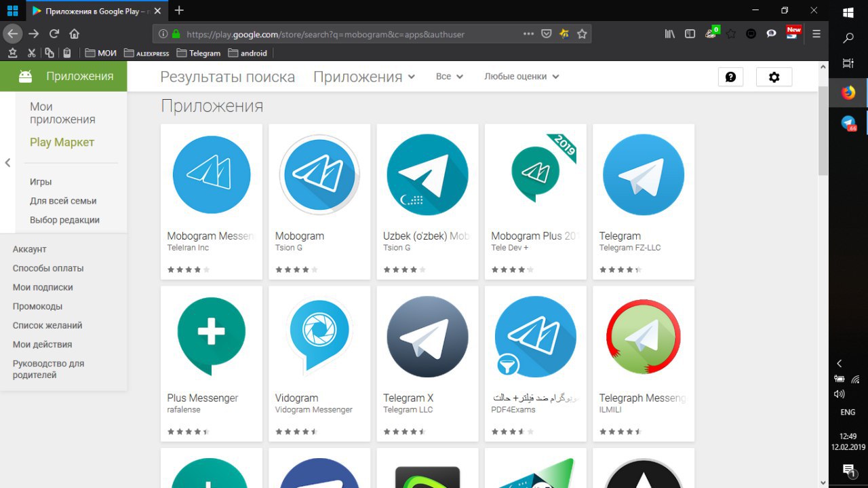The image size is (868, 488).
Task: Open Список желаний
Action: 46,325
